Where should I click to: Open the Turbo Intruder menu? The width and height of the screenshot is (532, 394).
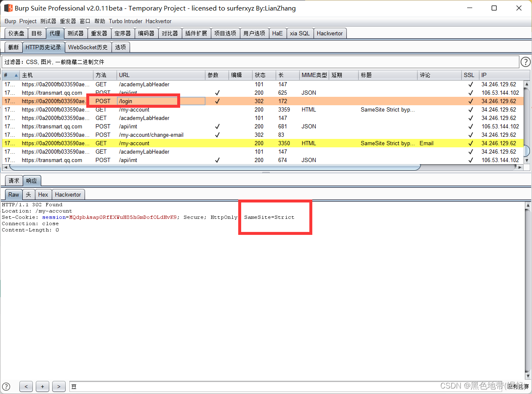click(x=125, y=21)
